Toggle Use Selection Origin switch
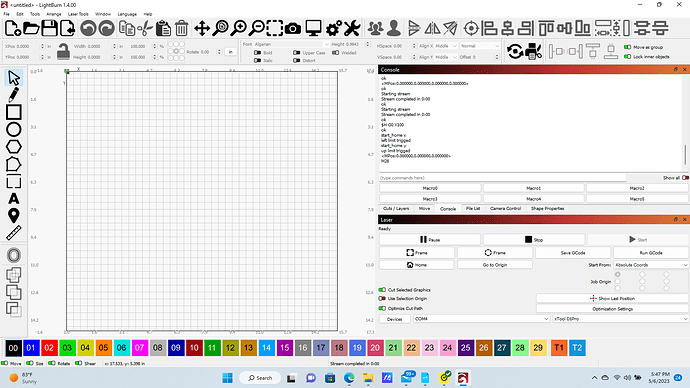The width and height of the screenshot is (690, 388). tap(382, 299)
